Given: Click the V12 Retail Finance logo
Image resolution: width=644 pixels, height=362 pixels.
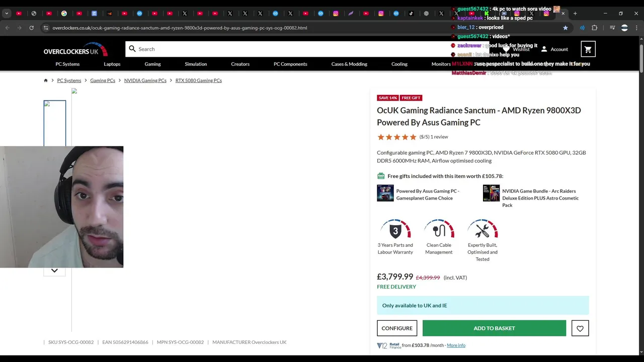Looking at the screenshot, I should [389, 345].
